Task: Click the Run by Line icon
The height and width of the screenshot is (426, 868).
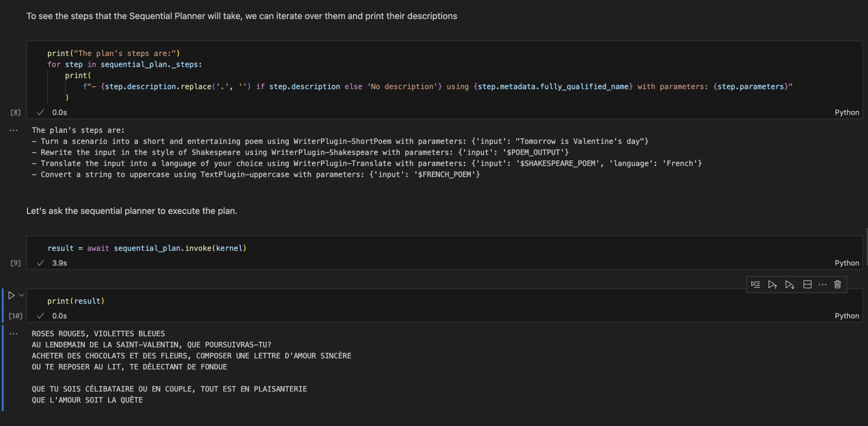Action: point(756,285)
